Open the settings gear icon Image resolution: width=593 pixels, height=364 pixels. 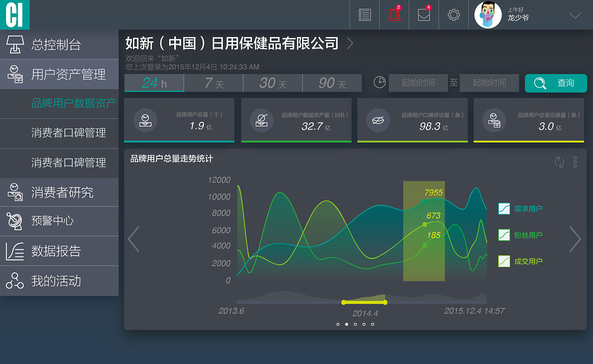(x=454, y=15)
